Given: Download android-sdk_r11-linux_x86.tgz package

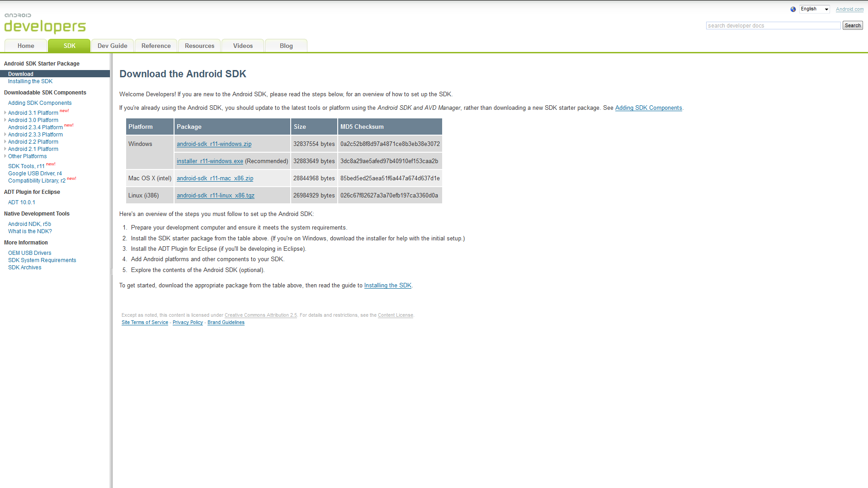Looking at the screenshot, I should click(215, 196).
